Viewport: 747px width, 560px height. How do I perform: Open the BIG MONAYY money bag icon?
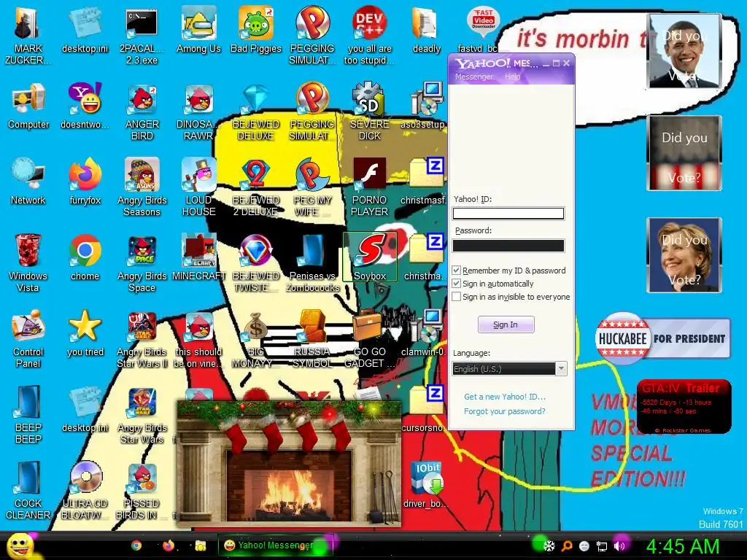pos(256,339)
